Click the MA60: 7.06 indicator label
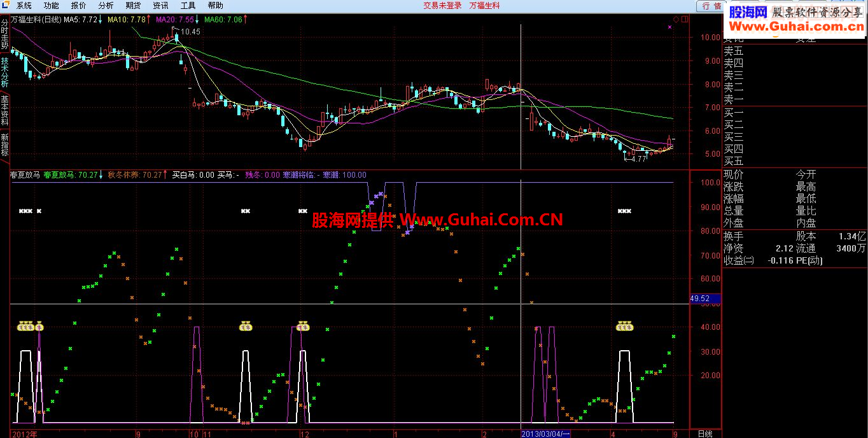This screenshot has width=868, height=438. [223, 20]
